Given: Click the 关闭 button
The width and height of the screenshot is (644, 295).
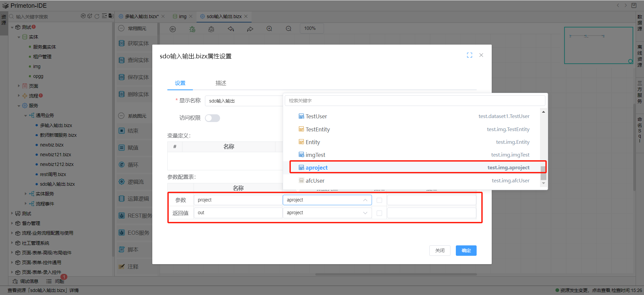Looking at the screenshot, I should pyautogui.click(x=439, y=250).
